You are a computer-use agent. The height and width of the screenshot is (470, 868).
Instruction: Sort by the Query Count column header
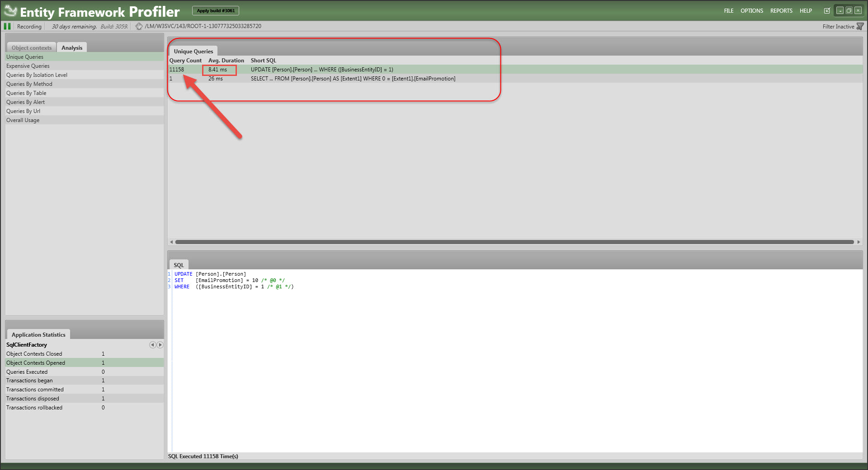coord(185,61)
